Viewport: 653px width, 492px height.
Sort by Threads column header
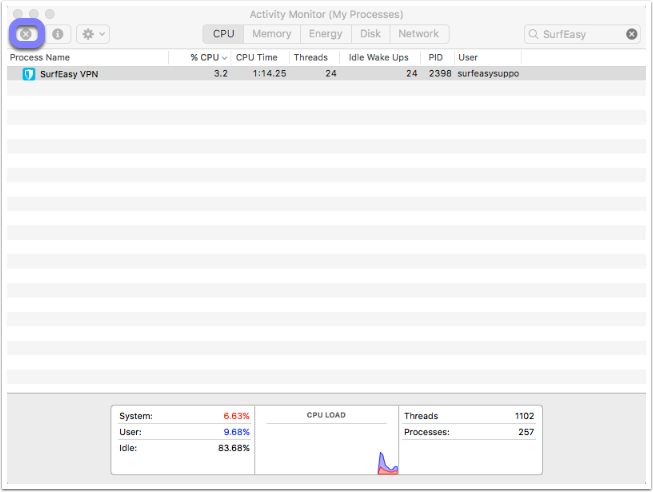pyautogui.click(x=314, y=57)
